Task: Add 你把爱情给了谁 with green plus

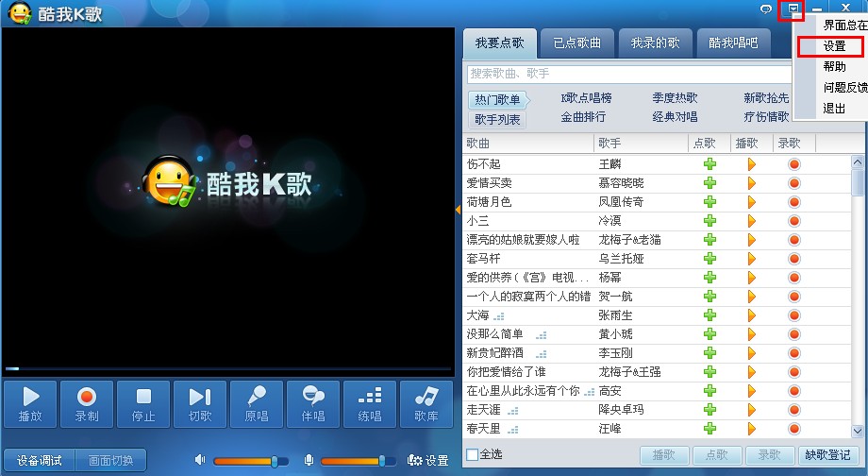Action: click(709, 372)
